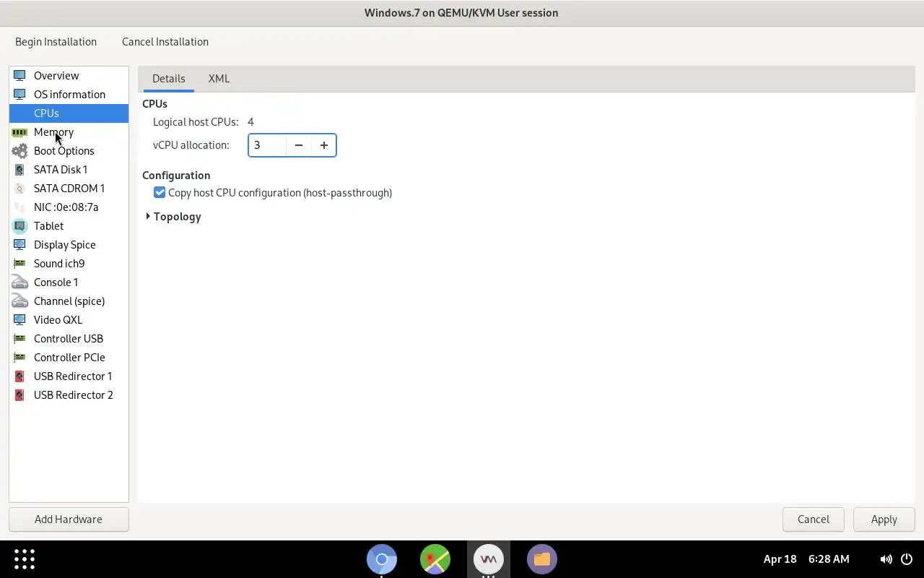Click Begin Installation
The width and height of the screenshot is (924, 578).
coord(56,42)
